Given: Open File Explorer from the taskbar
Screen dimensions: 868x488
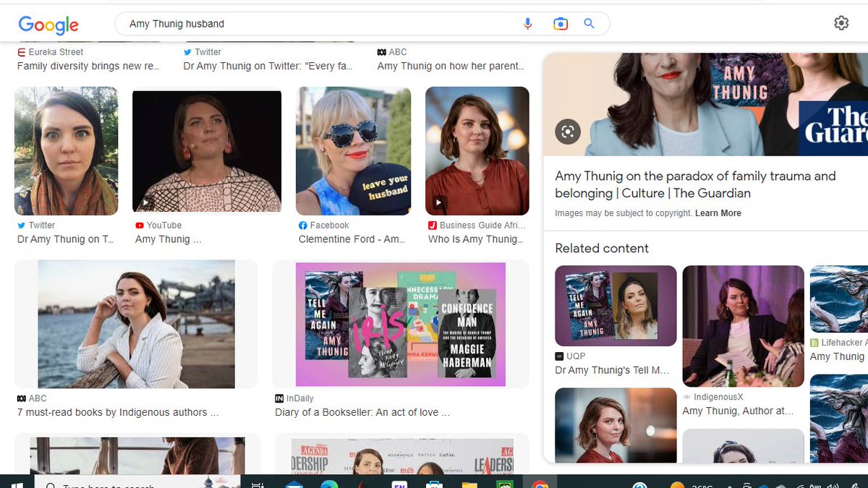Looking at the screenshot, I should 470,485.
